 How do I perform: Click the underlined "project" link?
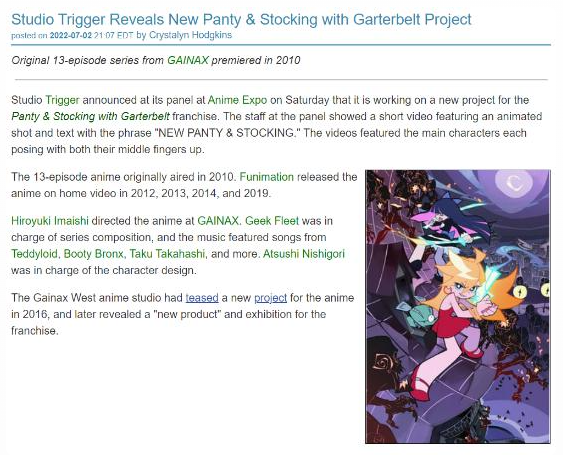[270, 298]
